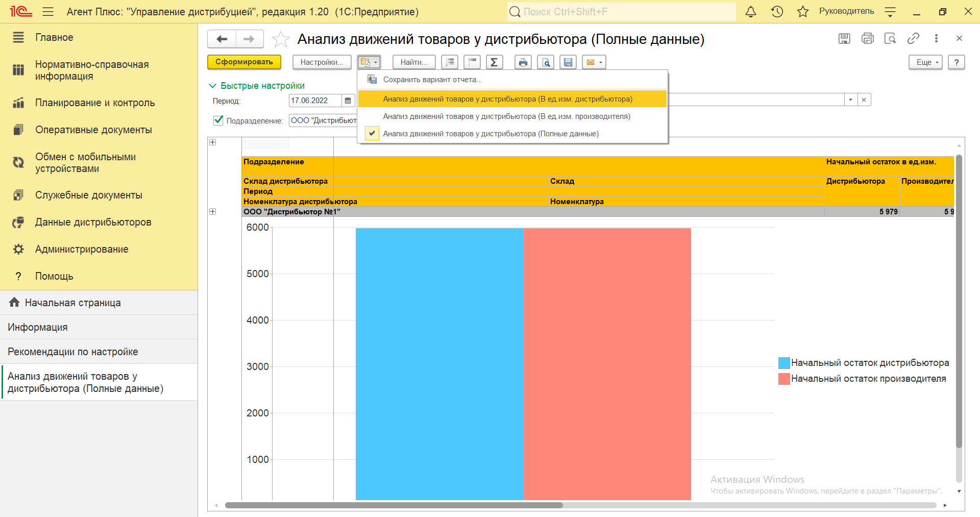980x517 pixels.
Task: Click save icon at top right of form
Action: tap(844, 38)
